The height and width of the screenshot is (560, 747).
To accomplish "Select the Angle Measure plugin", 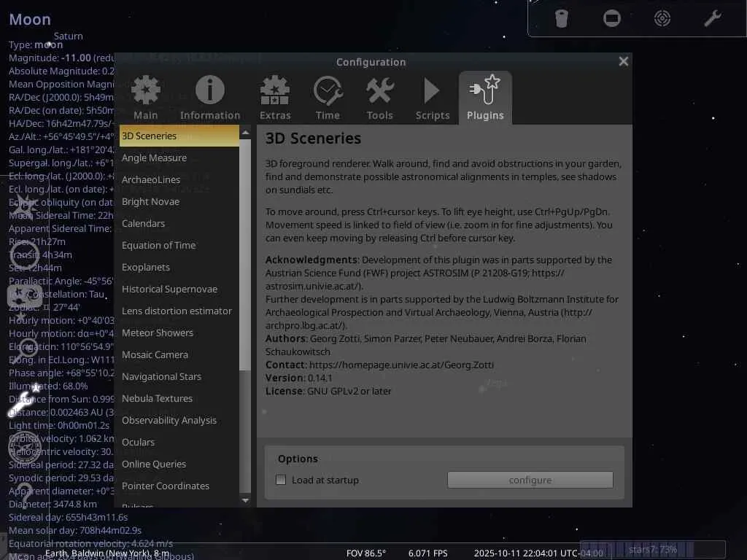I will pos(179,158).
